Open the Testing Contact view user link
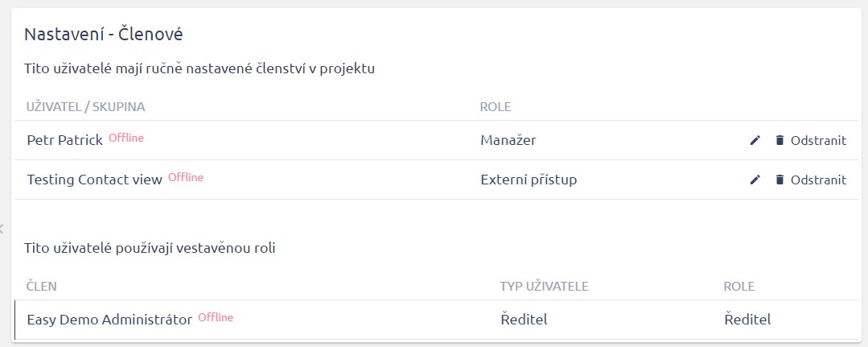Viewport: 868px width, 347px height. [94, 180]
